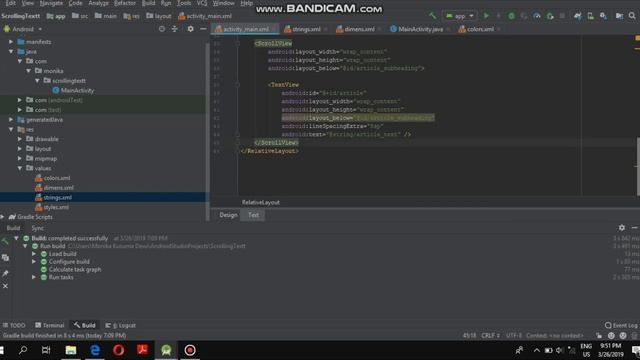Expand the com (androidTest) package

(20, 100)
